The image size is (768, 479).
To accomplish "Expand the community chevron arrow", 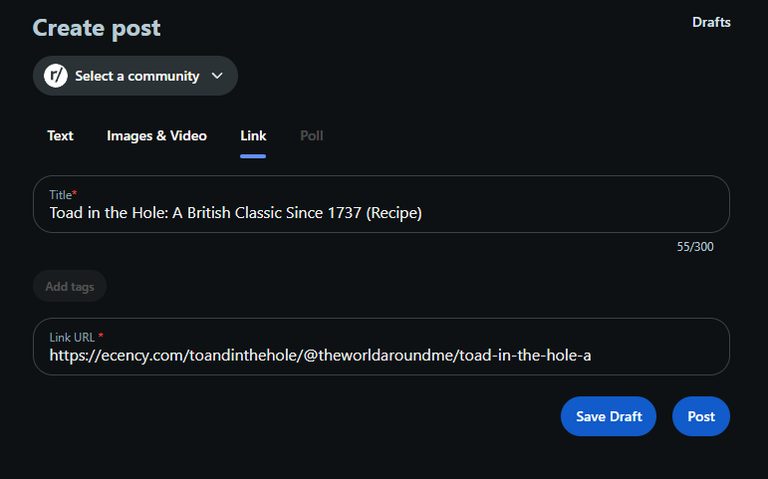I will [x=217, y=76].
